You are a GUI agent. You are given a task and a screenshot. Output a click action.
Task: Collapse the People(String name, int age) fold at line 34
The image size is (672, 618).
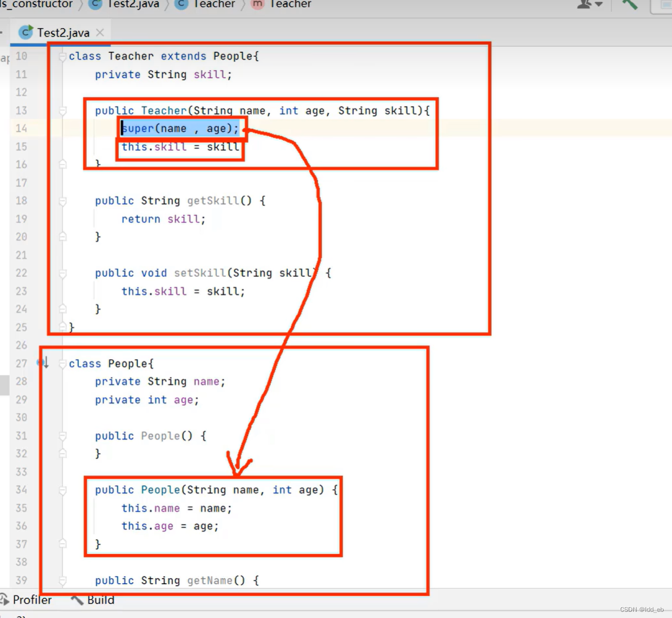pos(63,490)
